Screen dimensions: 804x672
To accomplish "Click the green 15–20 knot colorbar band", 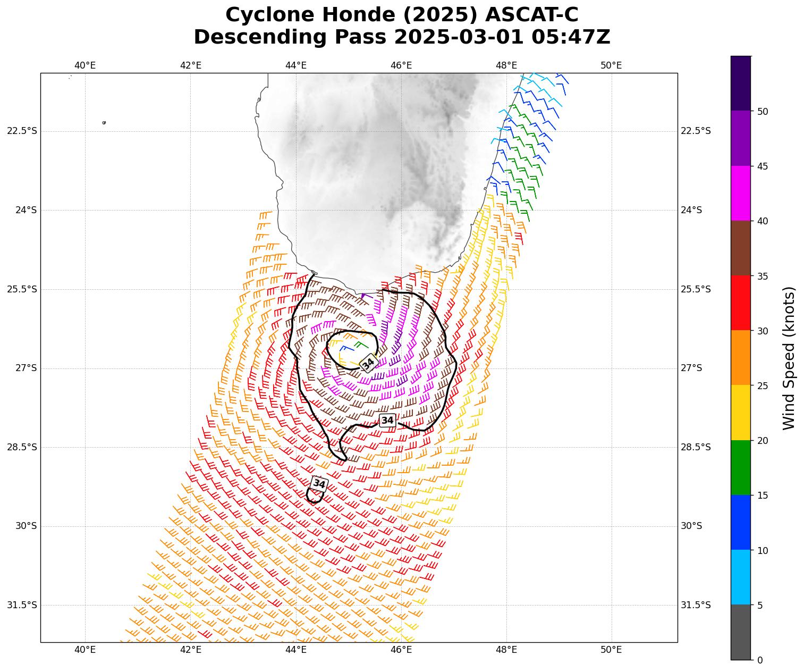I will [x=740, y=467].
